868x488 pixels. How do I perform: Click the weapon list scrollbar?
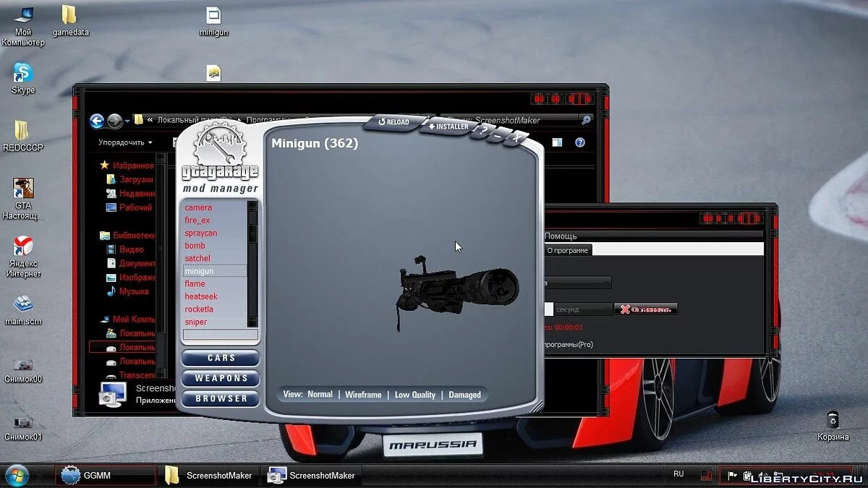[252, 264]
